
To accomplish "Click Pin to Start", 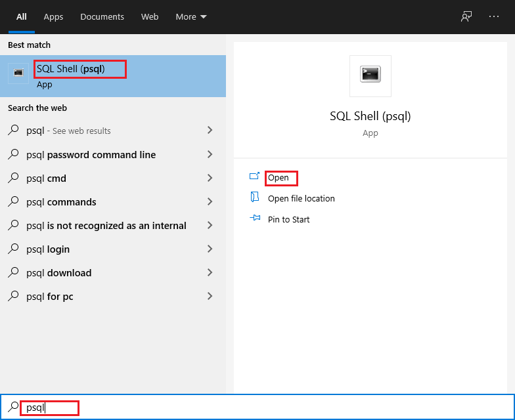I will [289, 219].
